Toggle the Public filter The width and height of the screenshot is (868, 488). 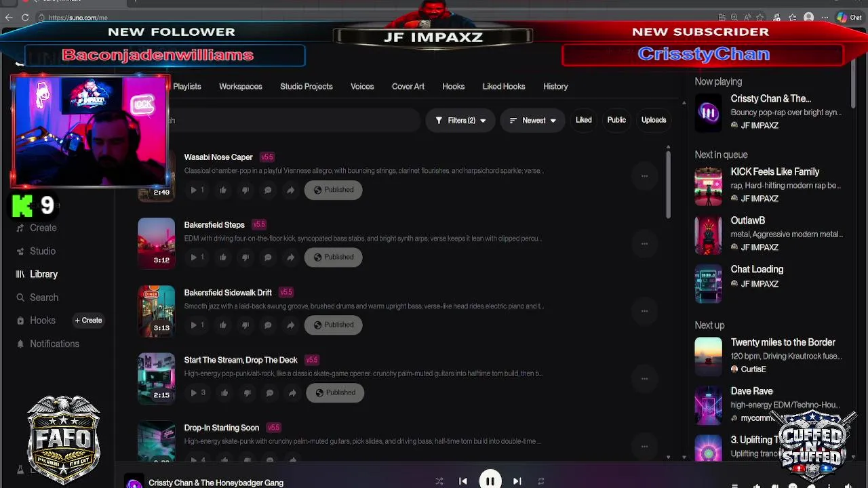click(x=616, y=120)
